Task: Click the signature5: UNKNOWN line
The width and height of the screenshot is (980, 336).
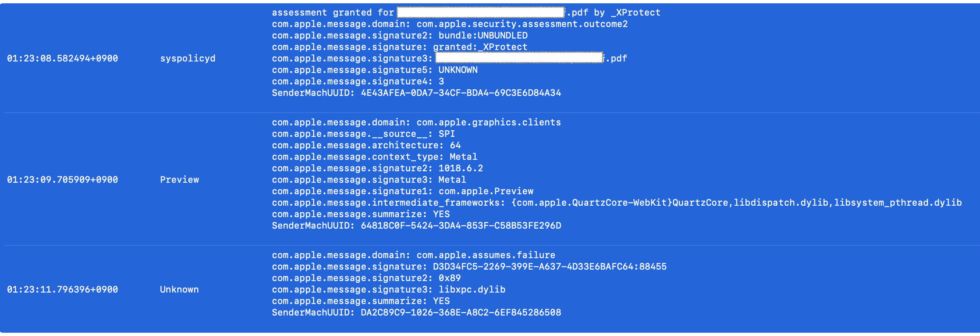Action: click(x=375, y=70)
